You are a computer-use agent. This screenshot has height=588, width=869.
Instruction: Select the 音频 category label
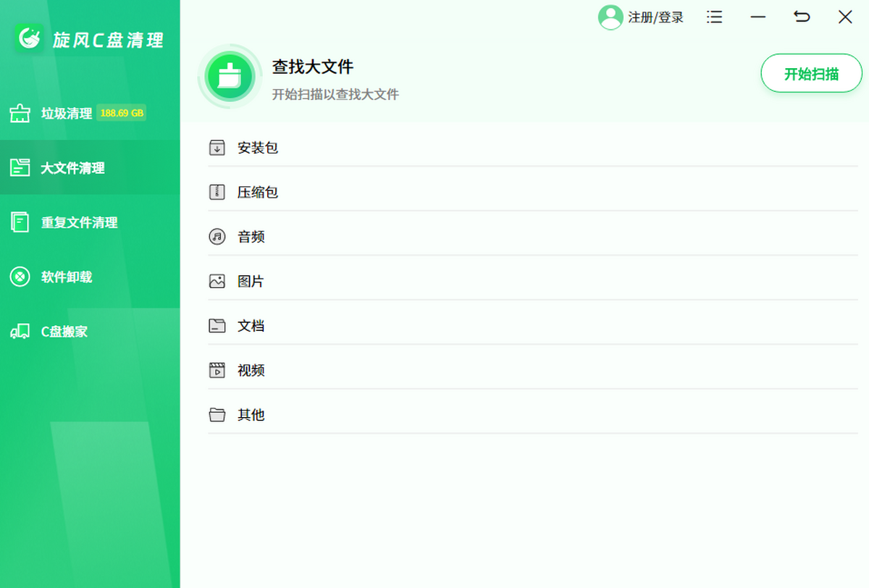pos(251,237)
